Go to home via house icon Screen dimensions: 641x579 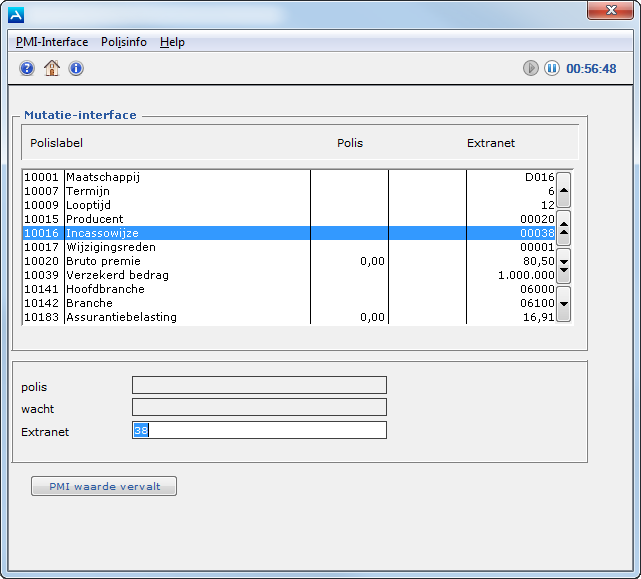[52, 68]
